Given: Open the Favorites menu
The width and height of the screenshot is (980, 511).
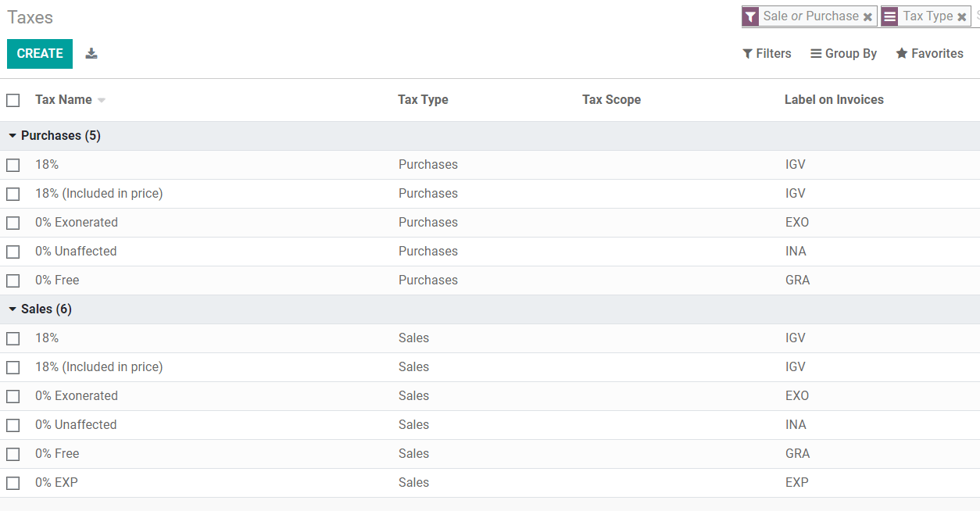Looking at the screenshot, I should 929,54.
